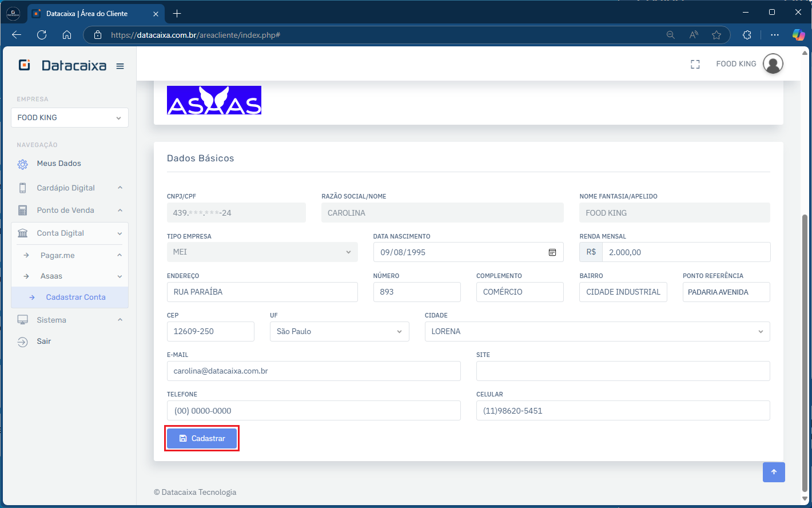Open the FOOD KING user avatar
This screenshot has width=812, height=508.
pyautogui.click(x=773, y=64)
